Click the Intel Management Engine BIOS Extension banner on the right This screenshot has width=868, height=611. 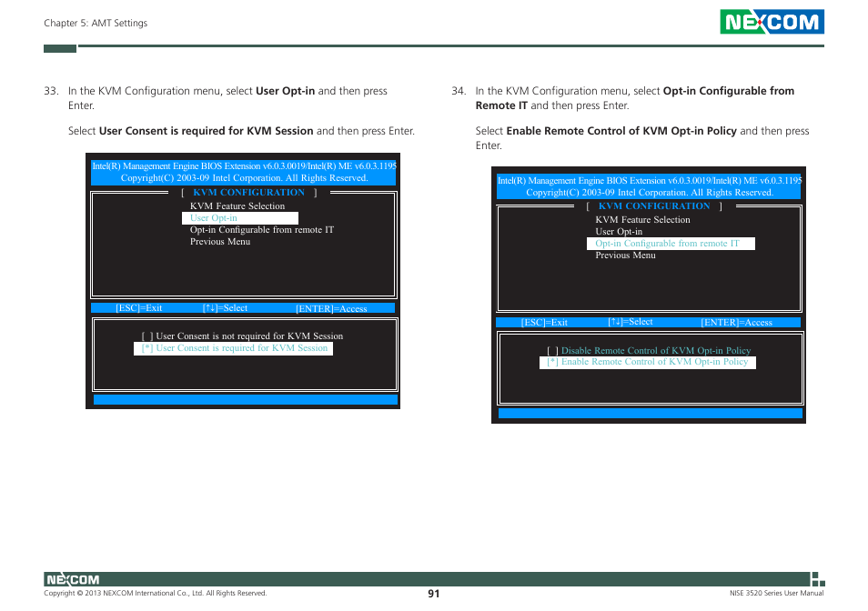pyautogui.click(x=649, y=186)
